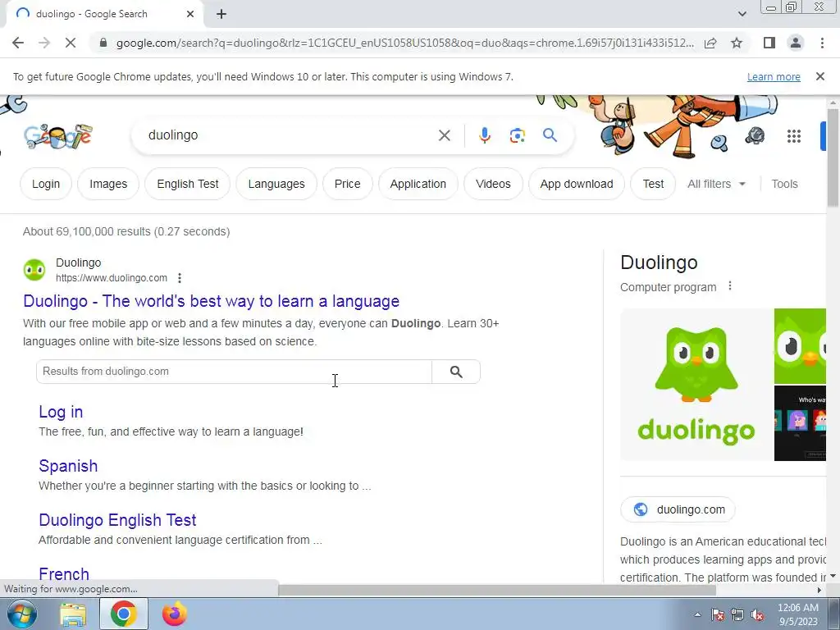Click search icon in duolingo.com results box
Image resolution: width=840 pixels, height=630 pixels.
click(x=456, y=372)
